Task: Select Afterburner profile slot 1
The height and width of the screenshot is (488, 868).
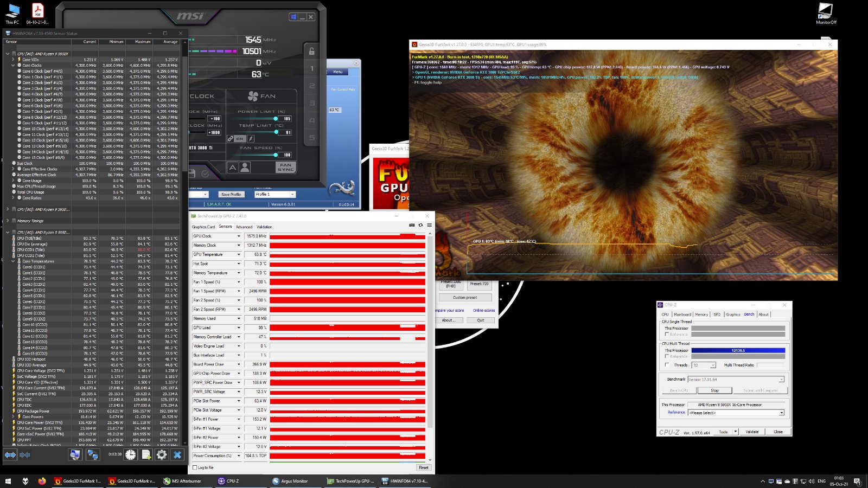Action: 312,68
